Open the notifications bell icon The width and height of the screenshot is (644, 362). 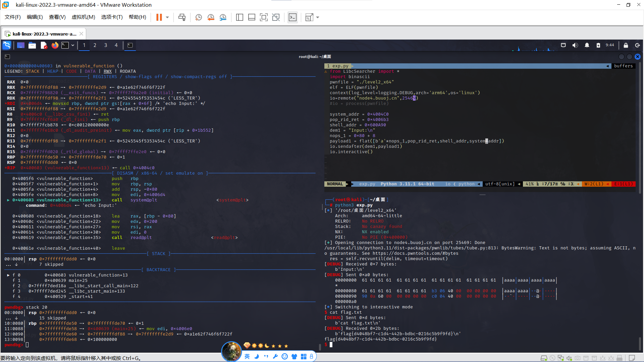point(587,45)
